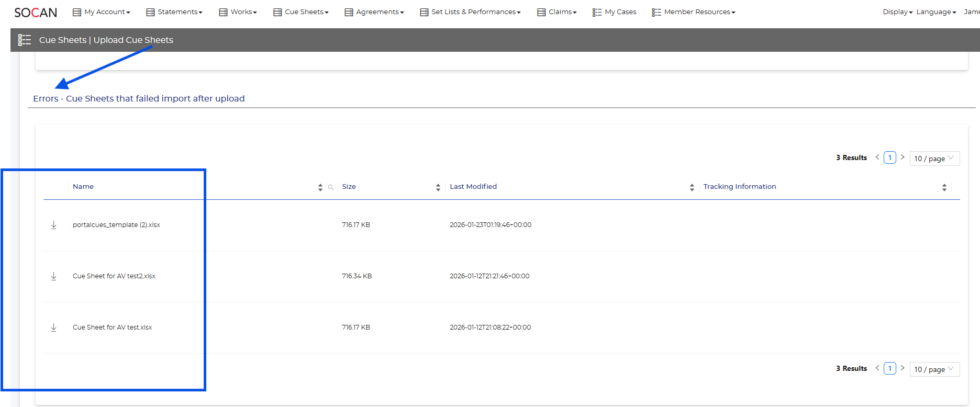Open the Cue Sheets menu
This screenshot has width=980, height=407.
301,12
